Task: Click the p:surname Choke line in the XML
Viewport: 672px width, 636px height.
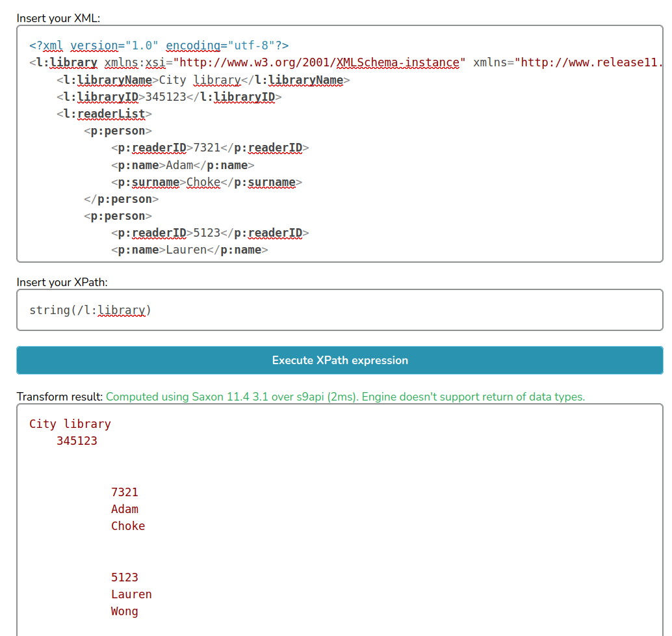Action: [x=206, y=182]
